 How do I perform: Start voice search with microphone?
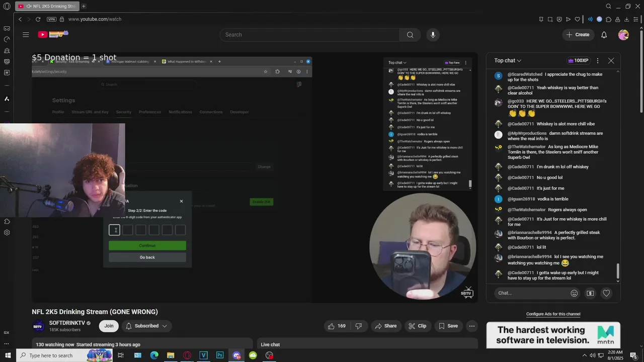click(x=433, y=35)
